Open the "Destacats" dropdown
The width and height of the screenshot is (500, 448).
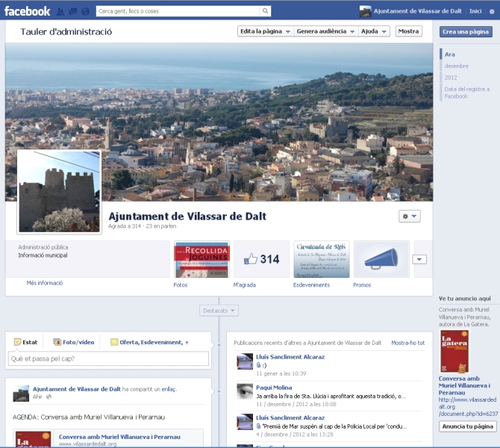pyautogui.click(x=219, y=311)
